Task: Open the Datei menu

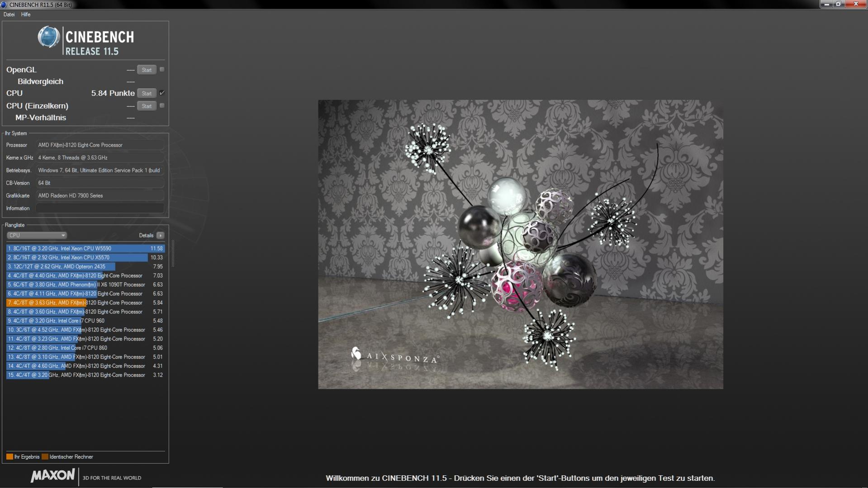Action: tap(9, 14)
